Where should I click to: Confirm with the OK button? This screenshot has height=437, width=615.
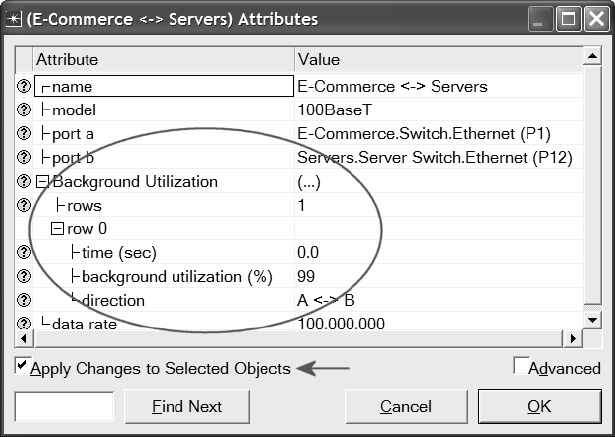click(539, 406)
